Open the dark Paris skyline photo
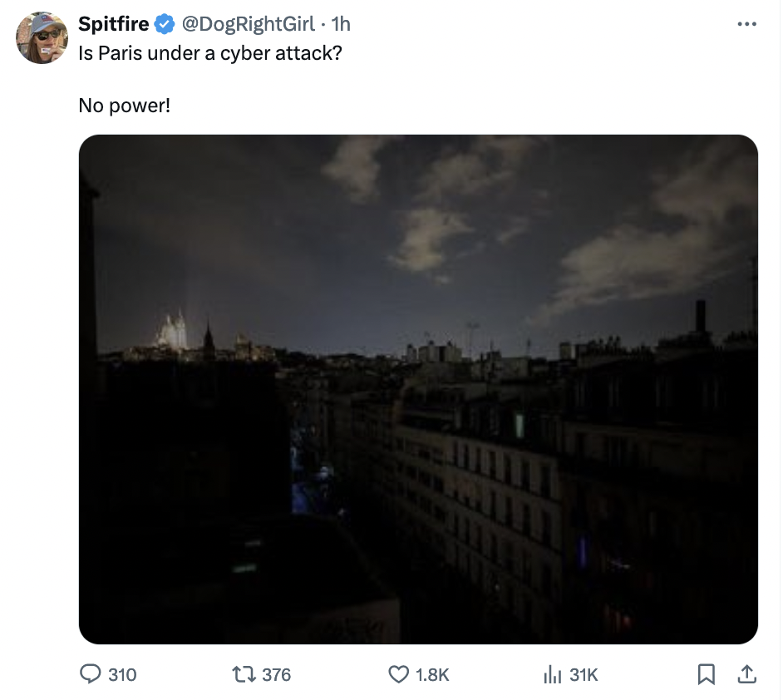 coord(417,387)
